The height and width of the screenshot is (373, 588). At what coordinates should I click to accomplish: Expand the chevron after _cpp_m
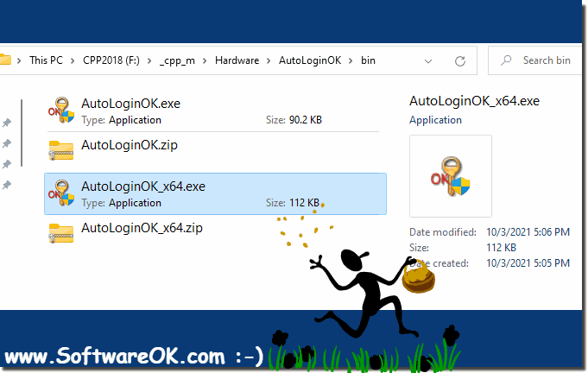click(205, 60)
